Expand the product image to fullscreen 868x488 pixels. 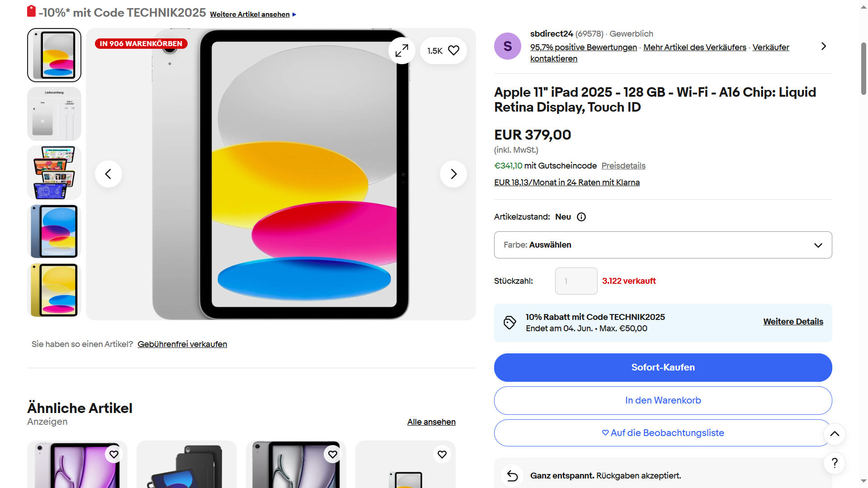(x=401, y=51)
